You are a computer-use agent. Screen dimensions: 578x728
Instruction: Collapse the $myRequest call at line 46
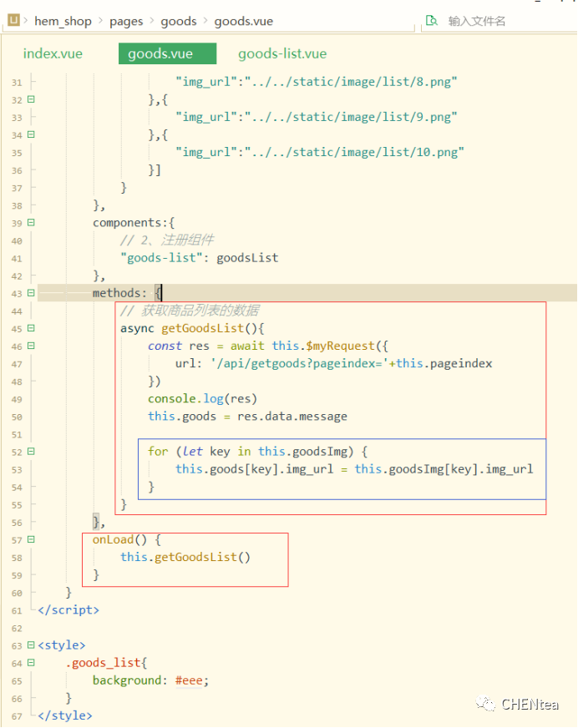31,346
